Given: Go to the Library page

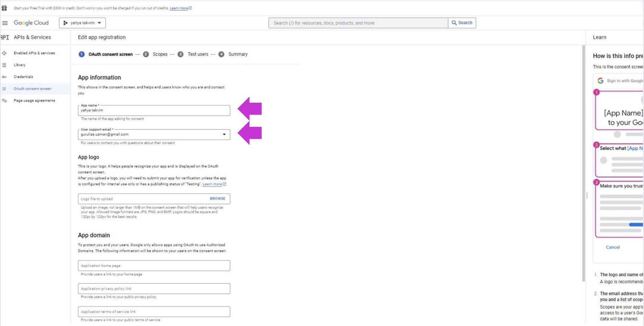Looking at the screenshot, I should (x=20, y=65).
